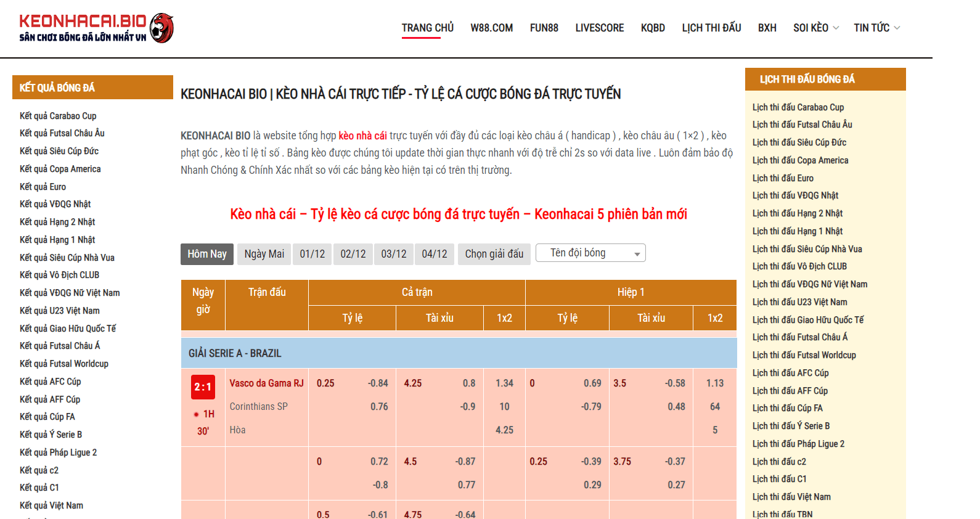The image size is (980, 519).
Task: Open Lịch thi đấu AFF Cúp link
Action: pos(790,391)
